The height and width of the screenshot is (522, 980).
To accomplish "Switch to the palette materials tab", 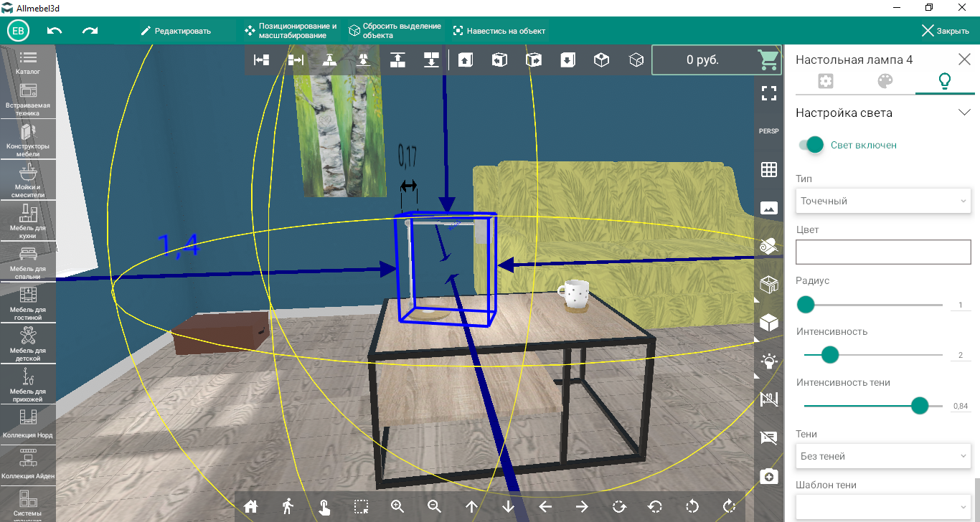I will point(885,81).
